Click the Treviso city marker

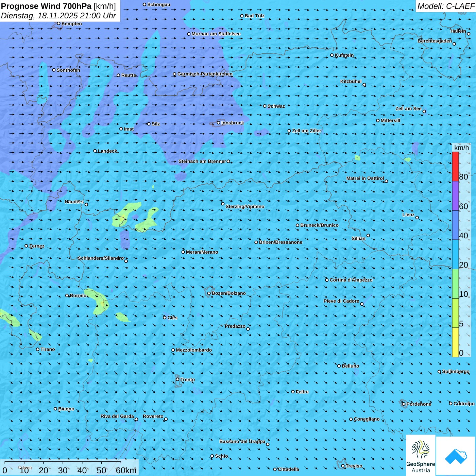[343, 466]
